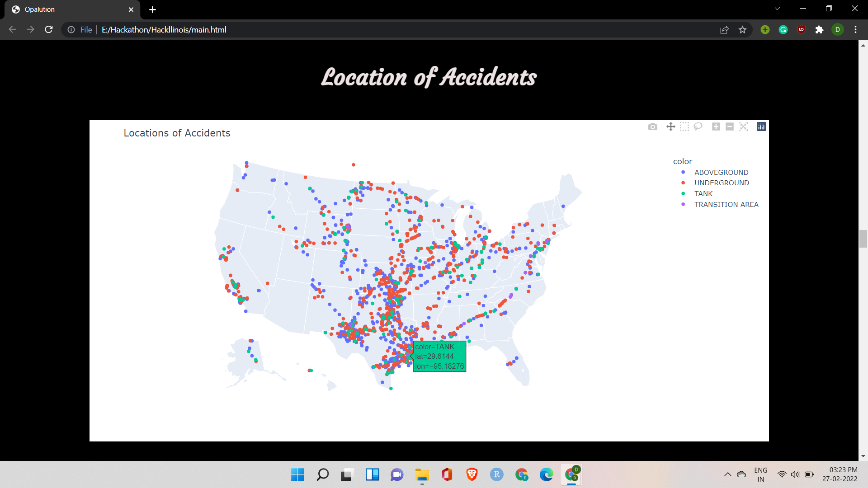The width and height of the screenshot is (868, 488).
Task: Show hidden system tray icons
Action: coord(727,474)
